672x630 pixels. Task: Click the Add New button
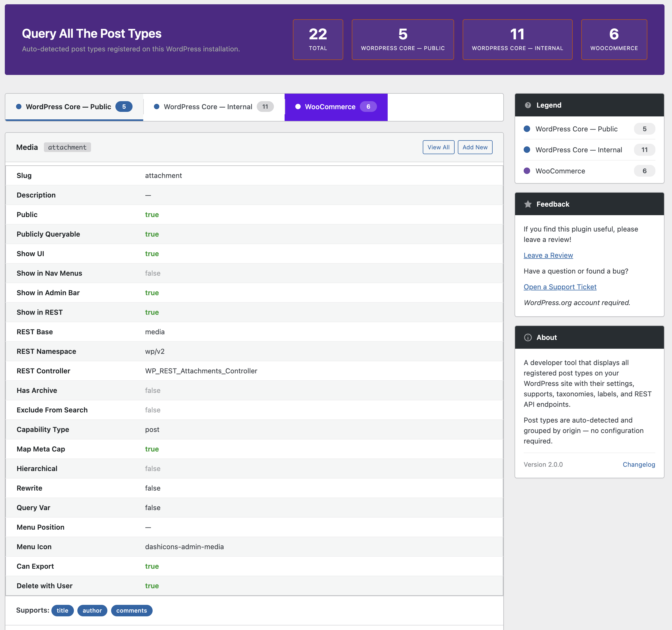(475, 147)
